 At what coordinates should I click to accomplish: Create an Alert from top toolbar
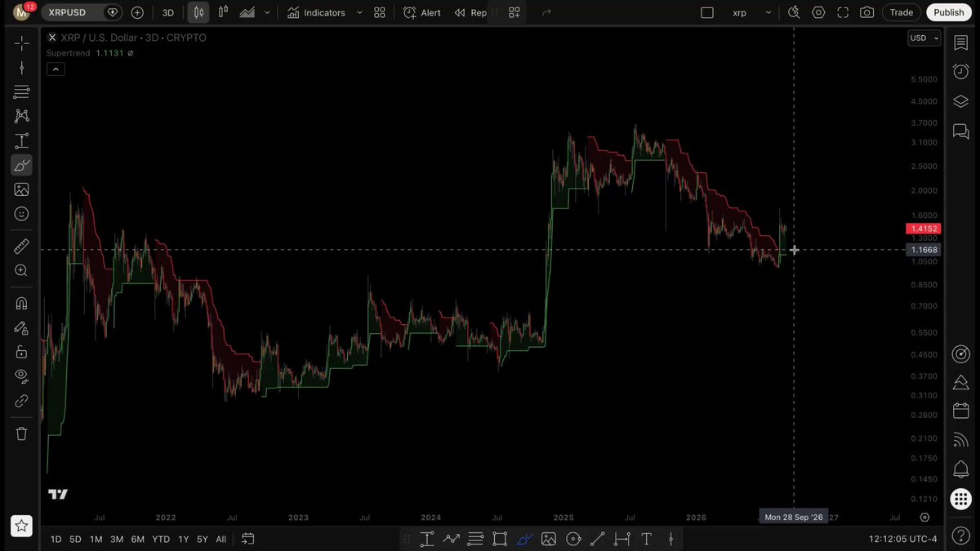coord(422,12)
